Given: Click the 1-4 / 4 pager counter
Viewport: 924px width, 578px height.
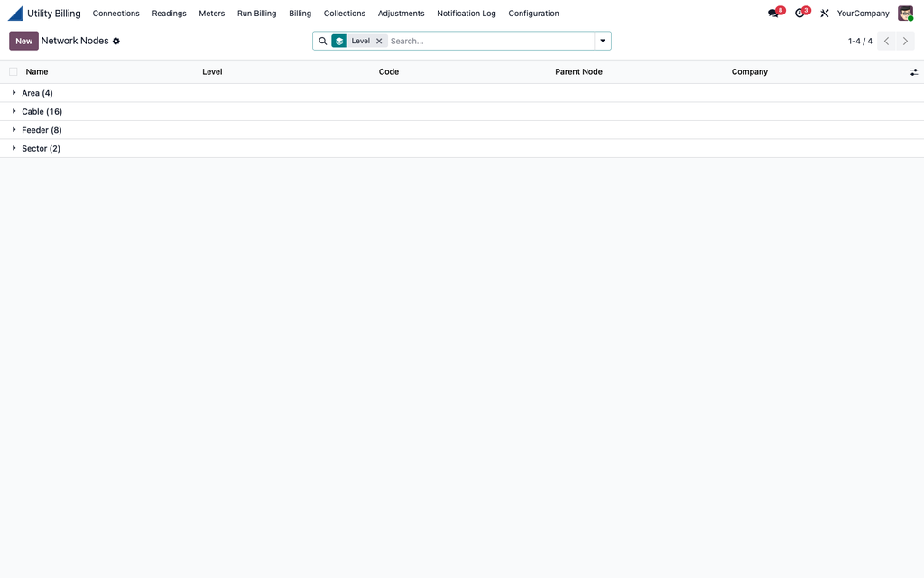Looking at the screenshot, I should (x=860, y=42).
